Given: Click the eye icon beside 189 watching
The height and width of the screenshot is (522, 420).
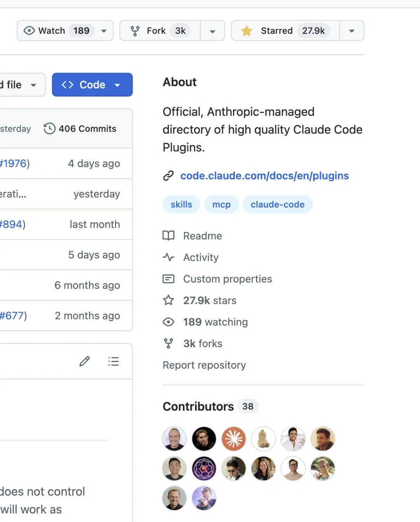Looking at the screenshot, I should click(x=168, y=322).
